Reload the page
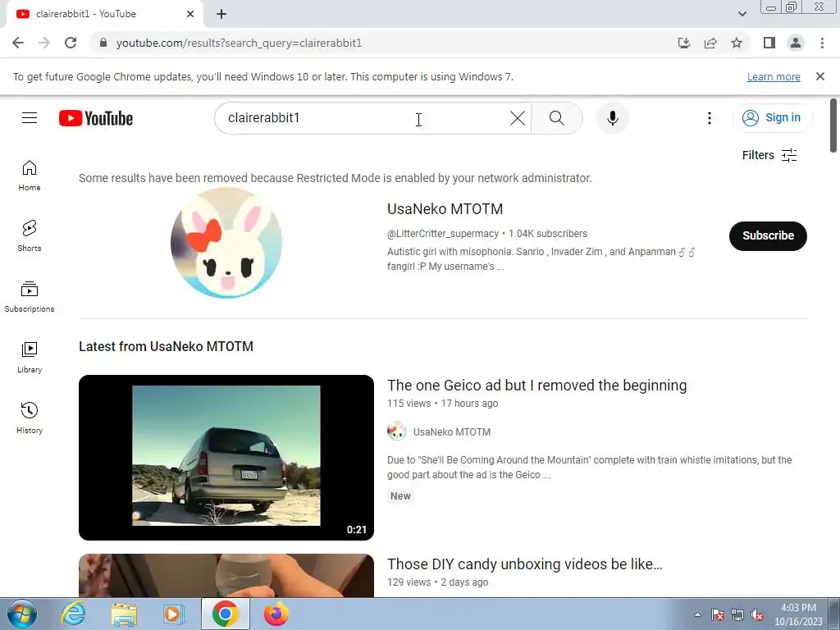The width and height of the screenshot is (840, 630). tap(71, 43)
